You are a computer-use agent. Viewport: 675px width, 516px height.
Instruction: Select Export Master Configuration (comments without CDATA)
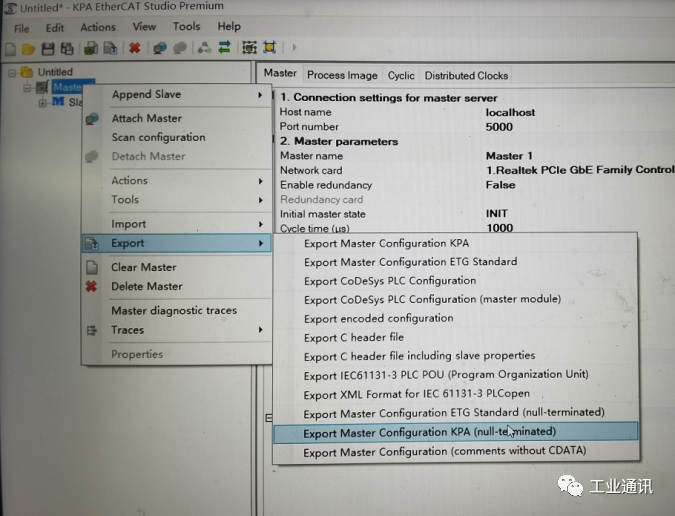tap(456, 451)
